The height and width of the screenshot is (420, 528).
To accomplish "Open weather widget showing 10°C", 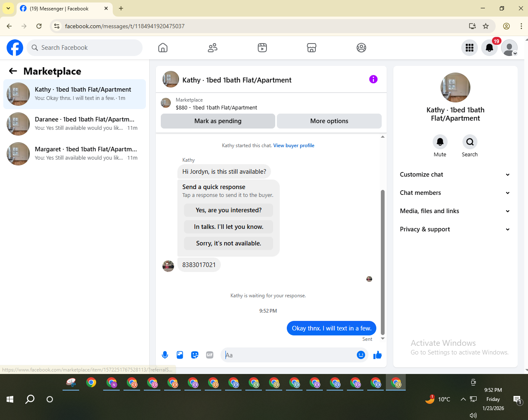I will 438,399.
